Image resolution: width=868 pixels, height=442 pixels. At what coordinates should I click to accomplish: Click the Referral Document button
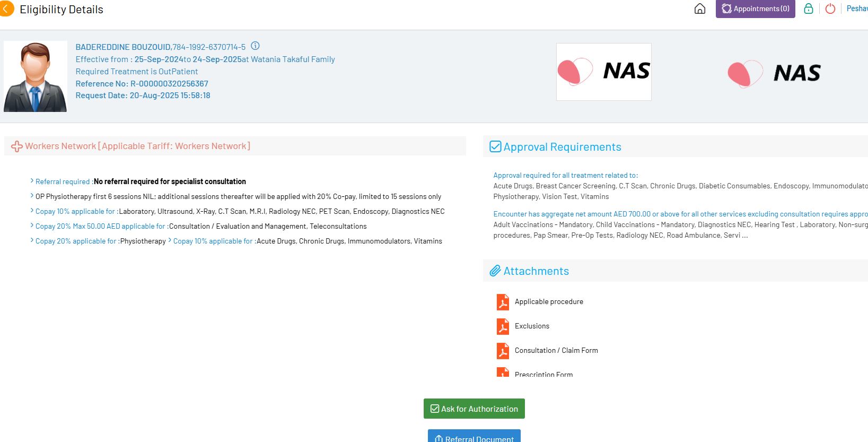pyautogui.click(x=474, y=436)
